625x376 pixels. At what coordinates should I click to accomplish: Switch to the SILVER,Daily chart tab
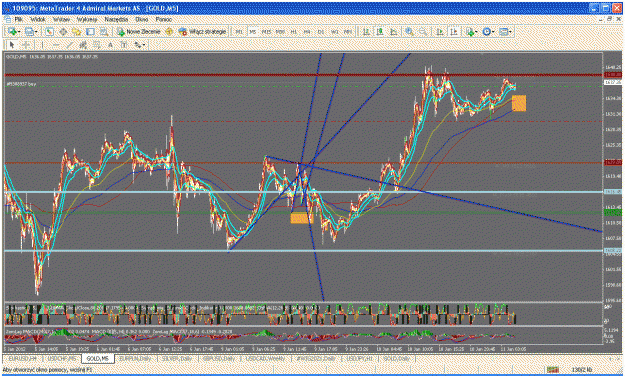(x=177, y=358)
